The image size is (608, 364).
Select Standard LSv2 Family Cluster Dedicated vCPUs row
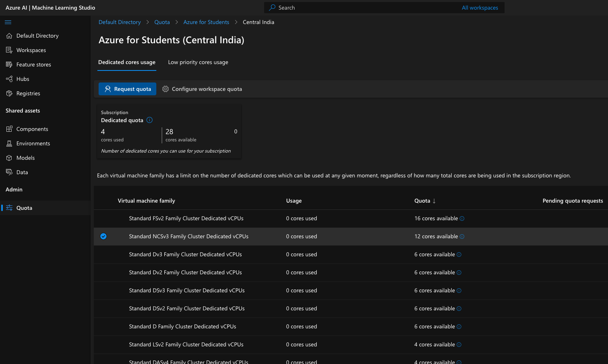tap(351, 345)
